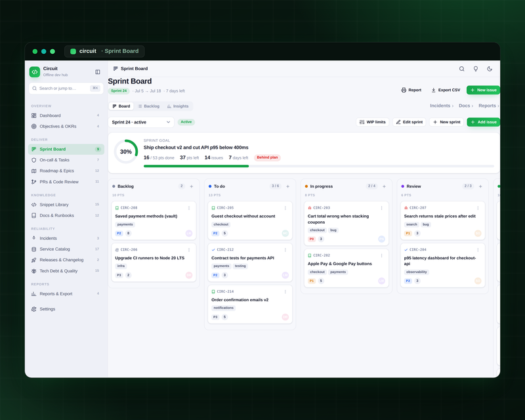Add a card to the Backlog column
This screenshot has height=420, width=525.
click(192, 186)
